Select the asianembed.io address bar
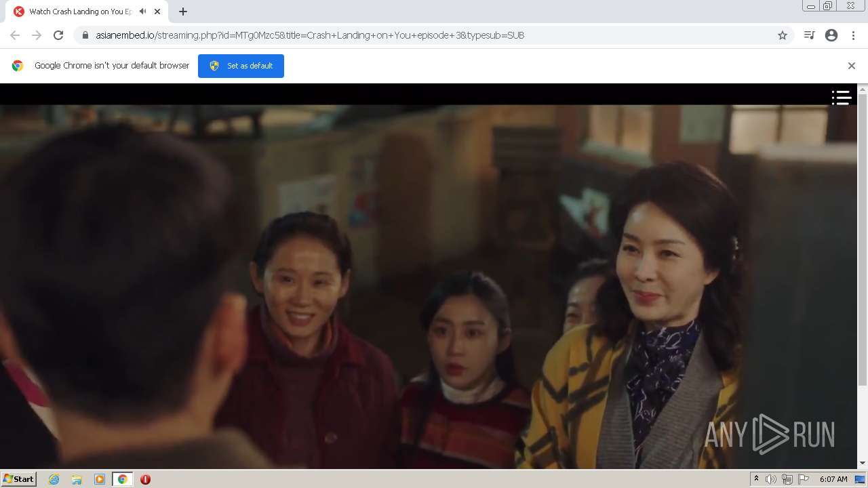The height and width of the screenshot is (488, 868). point(434,35)
